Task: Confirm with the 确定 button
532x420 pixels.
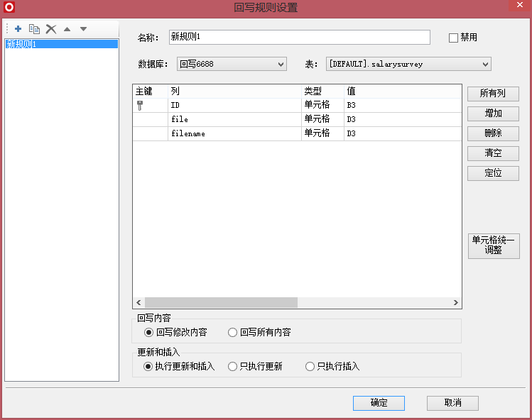Action: click(x=379, y=403)
